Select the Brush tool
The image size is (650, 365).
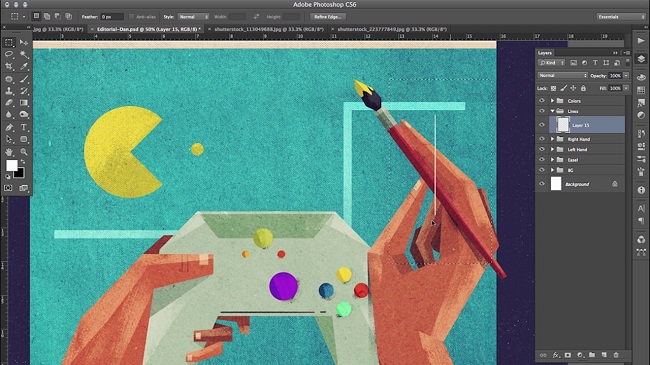tap(24, 79)
